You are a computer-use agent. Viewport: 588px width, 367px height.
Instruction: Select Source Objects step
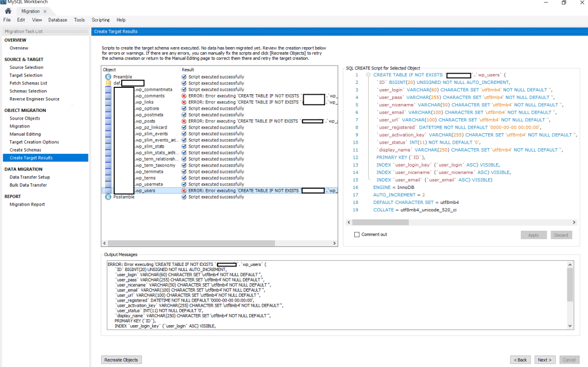[25, 118]
